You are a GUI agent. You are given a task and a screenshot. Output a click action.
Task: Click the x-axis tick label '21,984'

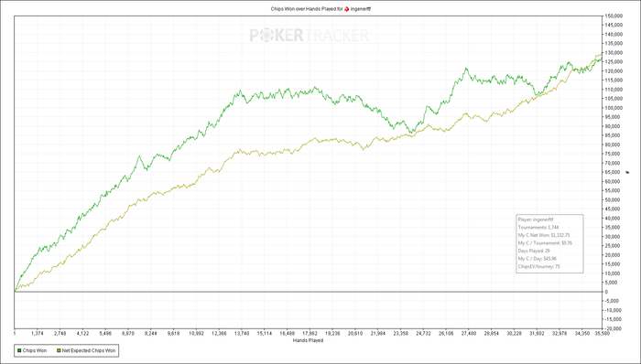coord(378,334)
